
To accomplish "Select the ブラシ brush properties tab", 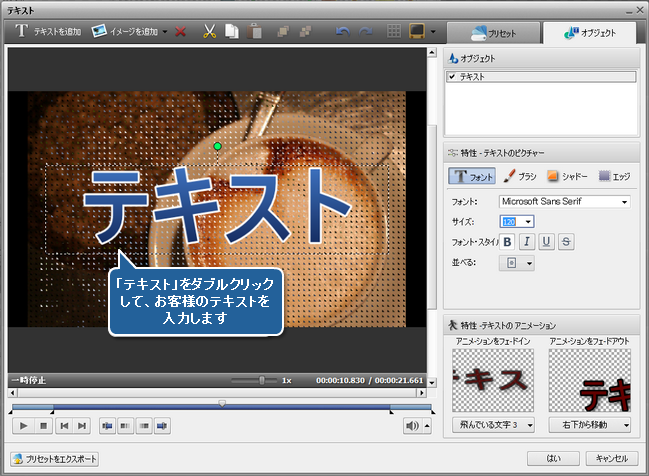I will coord(519,175).
